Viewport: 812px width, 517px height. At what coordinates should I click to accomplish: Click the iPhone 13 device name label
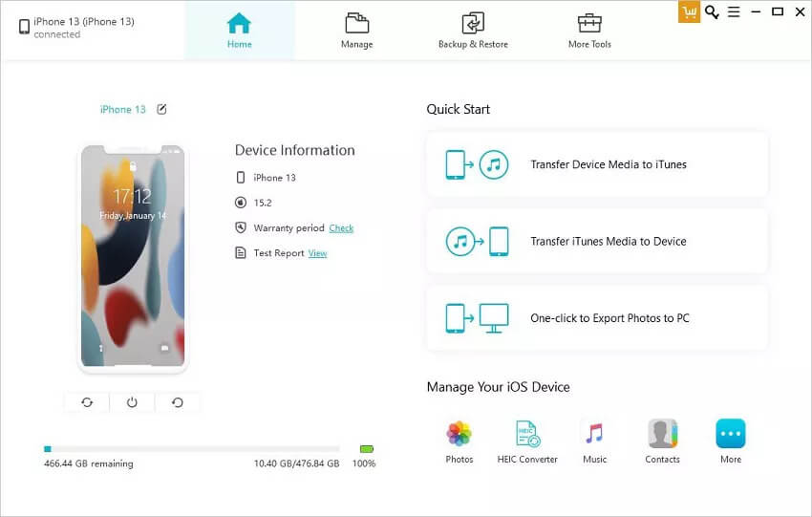[122, 109]
